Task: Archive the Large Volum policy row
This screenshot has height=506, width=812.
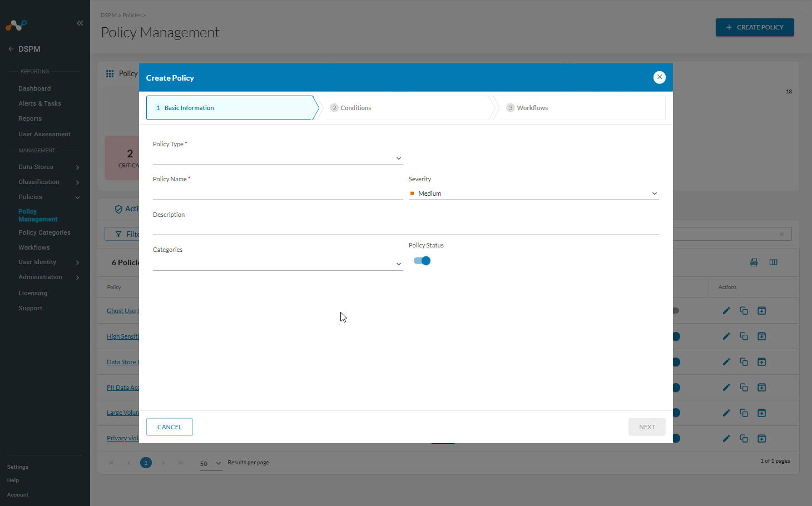Action: (x=762, y=413)
